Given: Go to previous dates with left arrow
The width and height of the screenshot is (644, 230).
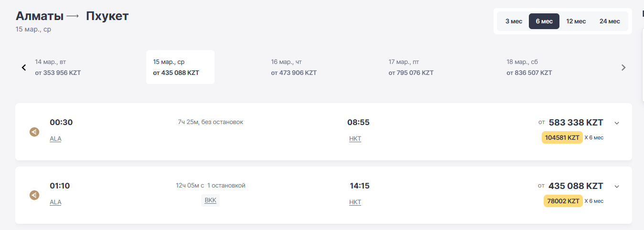Looking at the screenshot, I should coord(24,67).
